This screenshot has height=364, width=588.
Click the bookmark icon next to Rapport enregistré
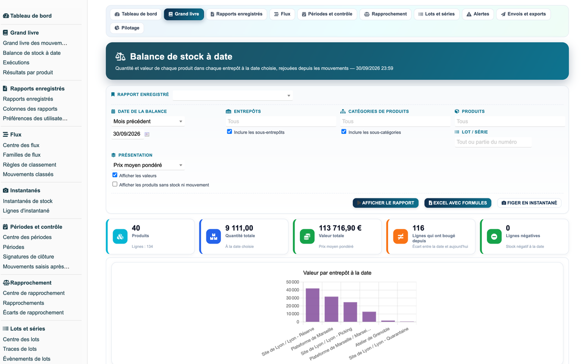pyautogui.click(x=113, y=95)
